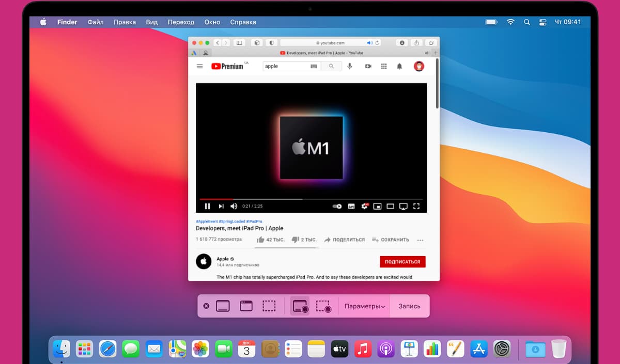Open YouTube notifications bell
Viewport: 620px width, 364px height.
pyautogui.click(x=399, y=66)
